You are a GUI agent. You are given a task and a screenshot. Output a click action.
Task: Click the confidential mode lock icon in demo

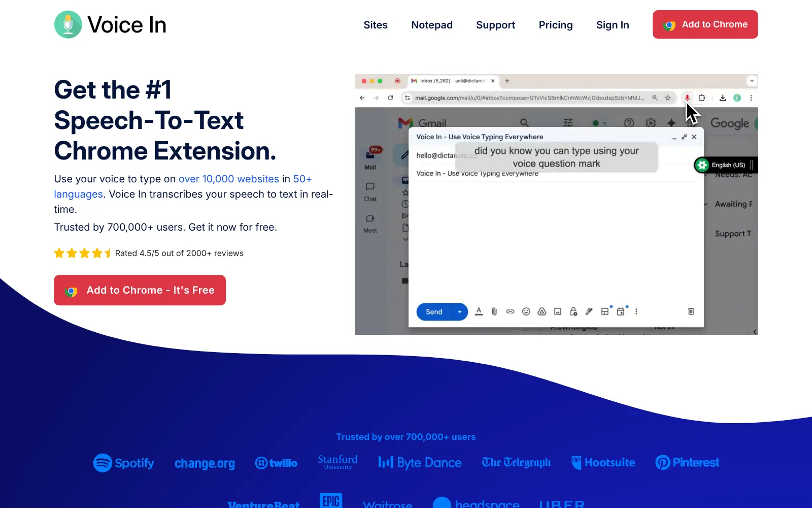pyautogui.click(x=573, y=311)
